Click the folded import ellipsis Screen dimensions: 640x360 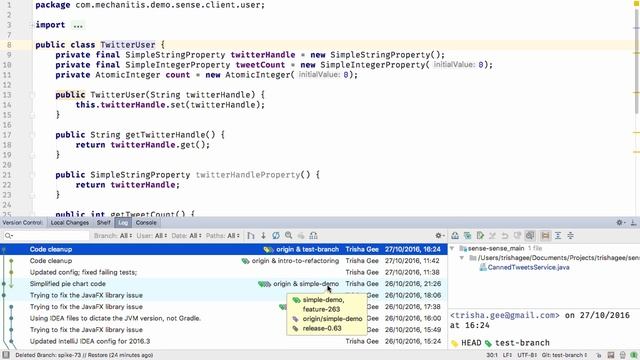coord(78,25)
